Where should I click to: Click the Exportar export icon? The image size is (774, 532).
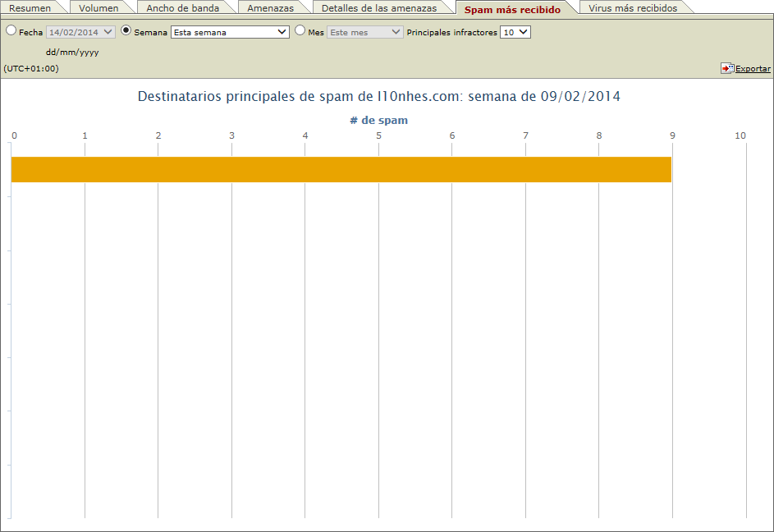pos(726,68)
